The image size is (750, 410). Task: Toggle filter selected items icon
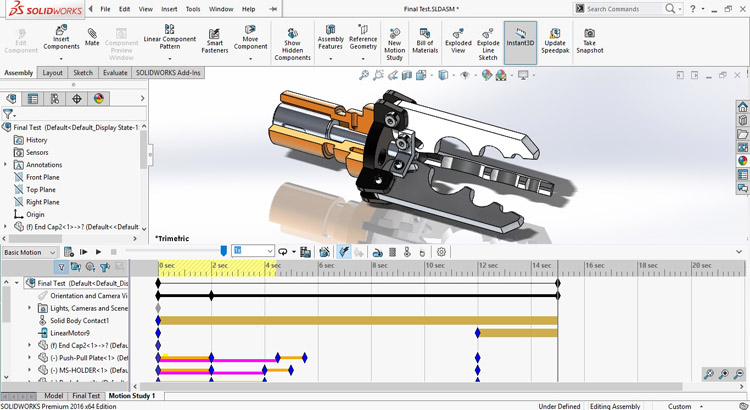point(105,267)
